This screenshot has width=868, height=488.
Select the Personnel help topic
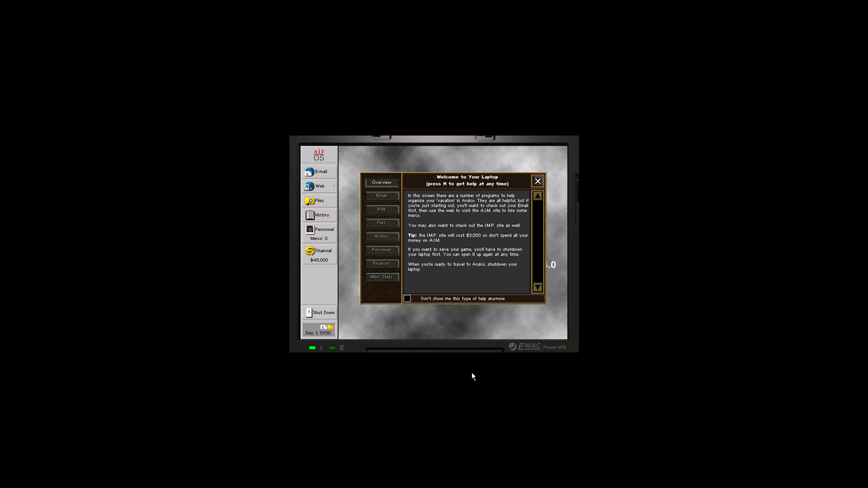[382, 250]
